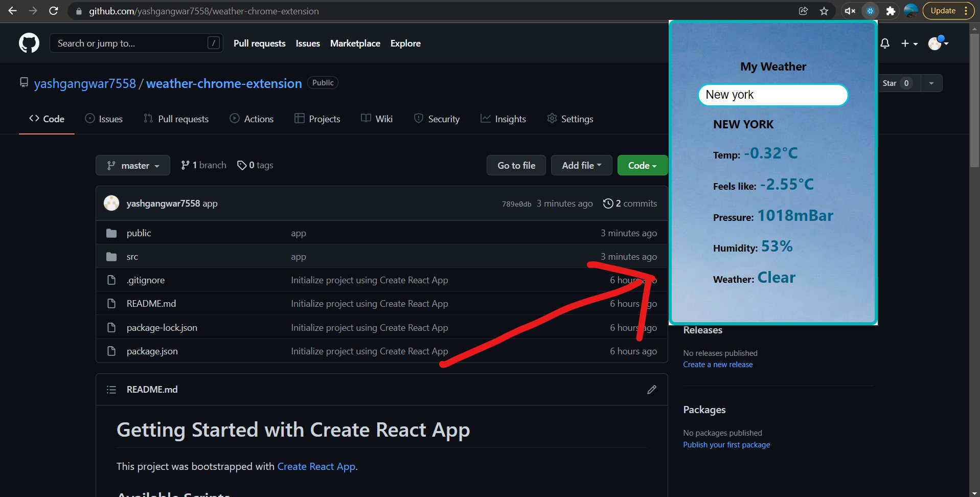
Task: Open the weather extension snowflake icon
Action: pos(870,11)
